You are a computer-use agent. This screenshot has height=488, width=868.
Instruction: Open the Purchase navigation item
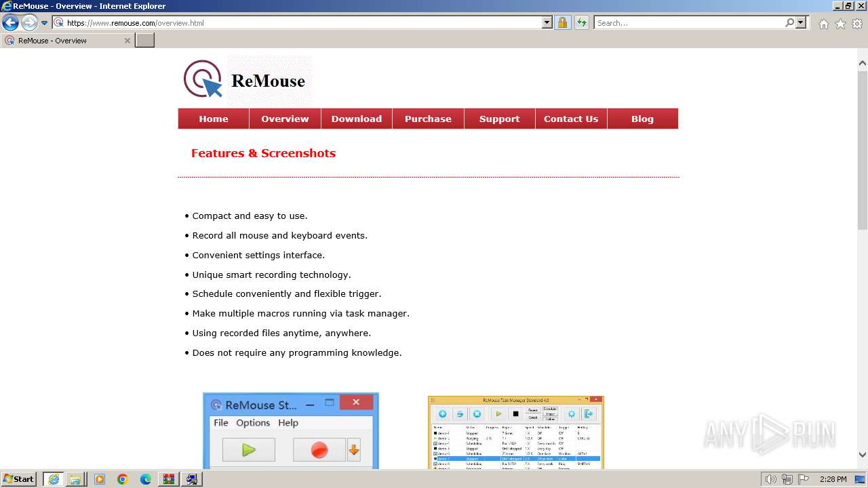[428, 119]
